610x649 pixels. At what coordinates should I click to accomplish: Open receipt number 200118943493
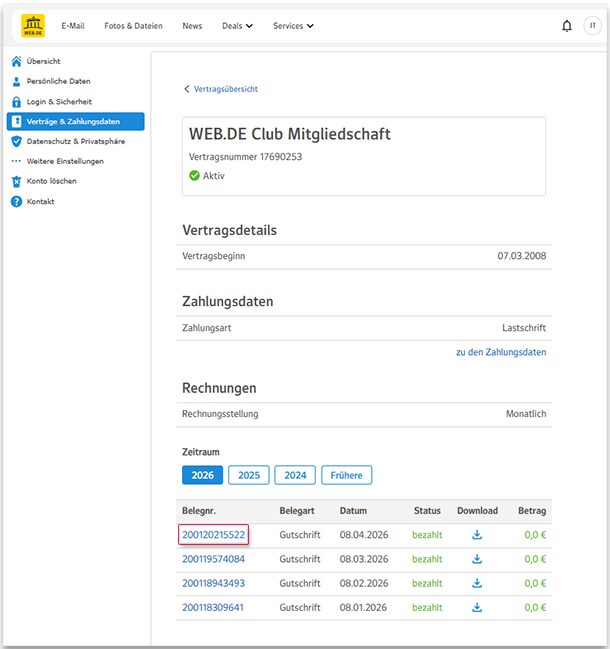tap(214, 583)
